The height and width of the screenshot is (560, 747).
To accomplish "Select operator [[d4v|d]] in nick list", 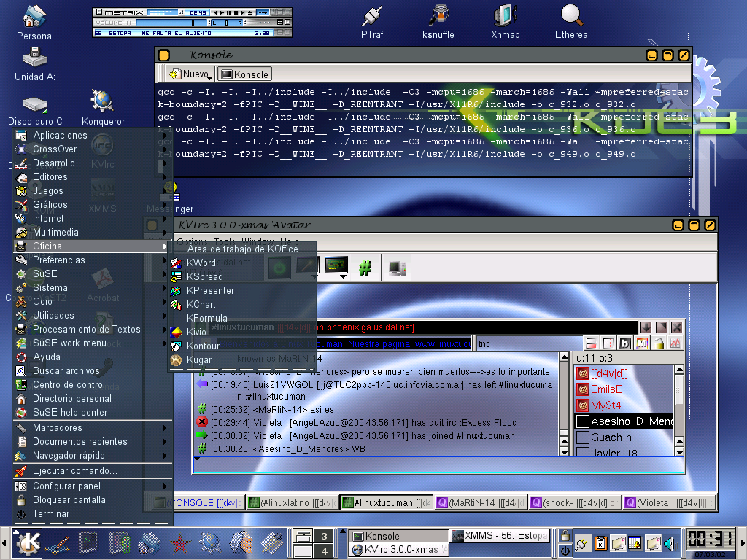I will pos(624,373).
